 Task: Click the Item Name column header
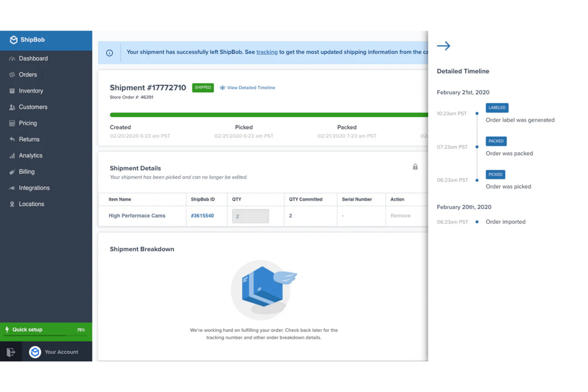(x=120, y=199)
